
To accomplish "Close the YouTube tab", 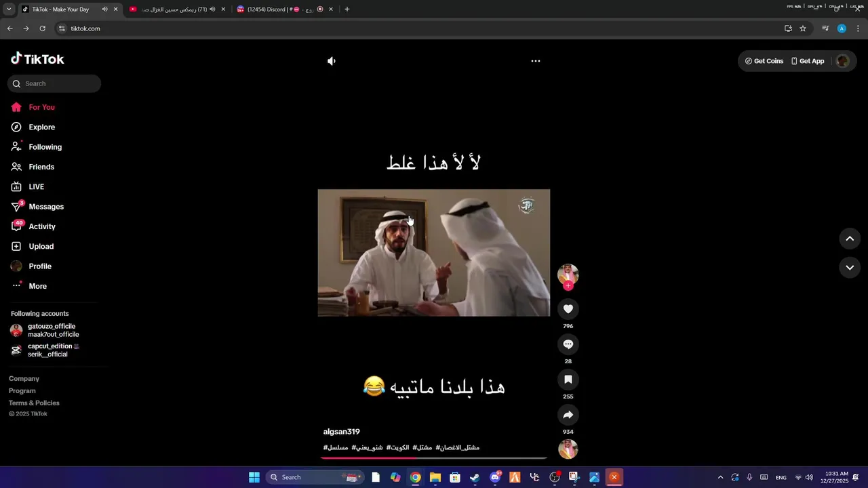I will coord(223,9).
